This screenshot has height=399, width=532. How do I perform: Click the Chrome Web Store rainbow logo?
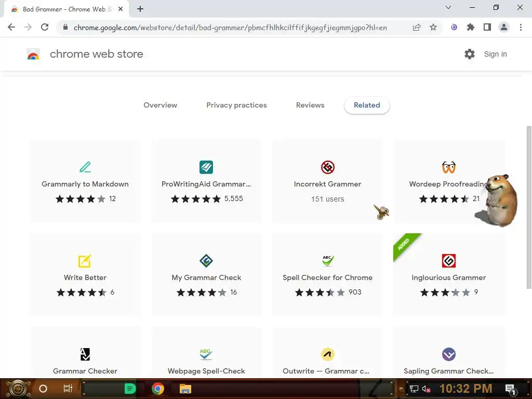pos(33,54)
